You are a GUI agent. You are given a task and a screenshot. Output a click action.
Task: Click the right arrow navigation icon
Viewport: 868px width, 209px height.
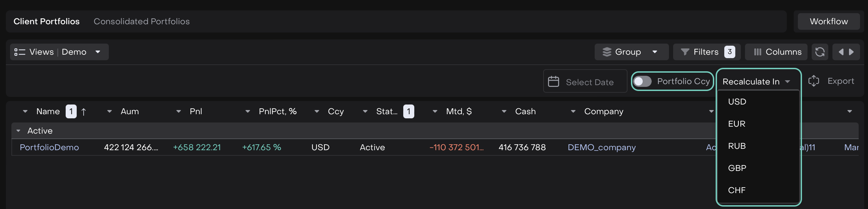(851, 52)
